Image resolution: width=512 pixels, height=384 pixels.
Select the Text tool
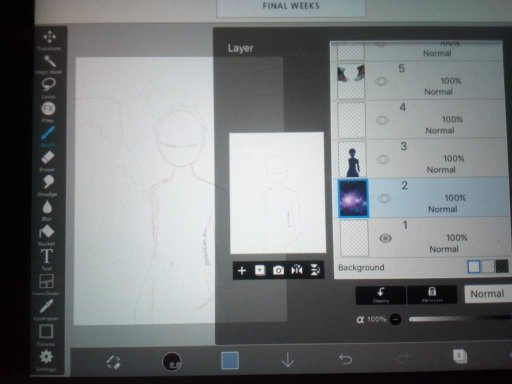(47, 259)
